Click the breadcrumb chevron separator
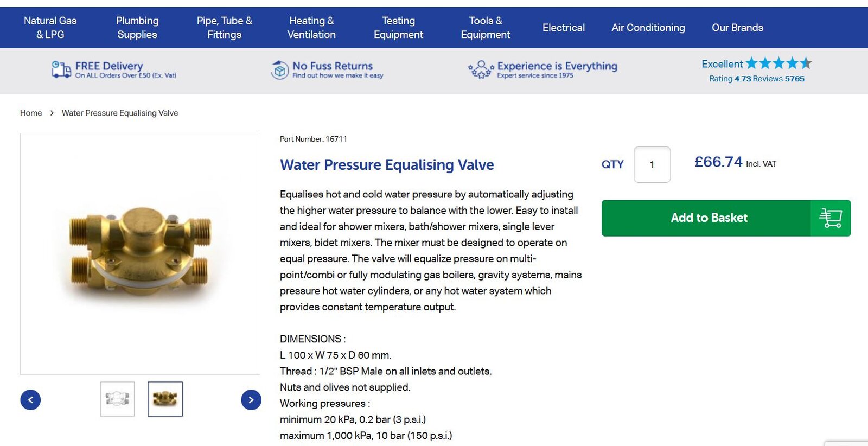868x446 pixels. point(52,113)
